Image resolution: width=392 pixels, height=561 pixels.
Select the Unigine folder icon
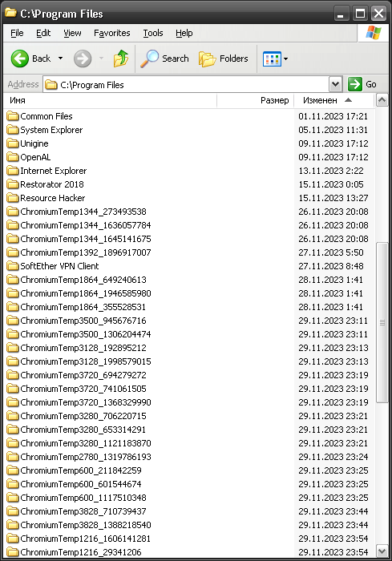[x=13, y=143]
